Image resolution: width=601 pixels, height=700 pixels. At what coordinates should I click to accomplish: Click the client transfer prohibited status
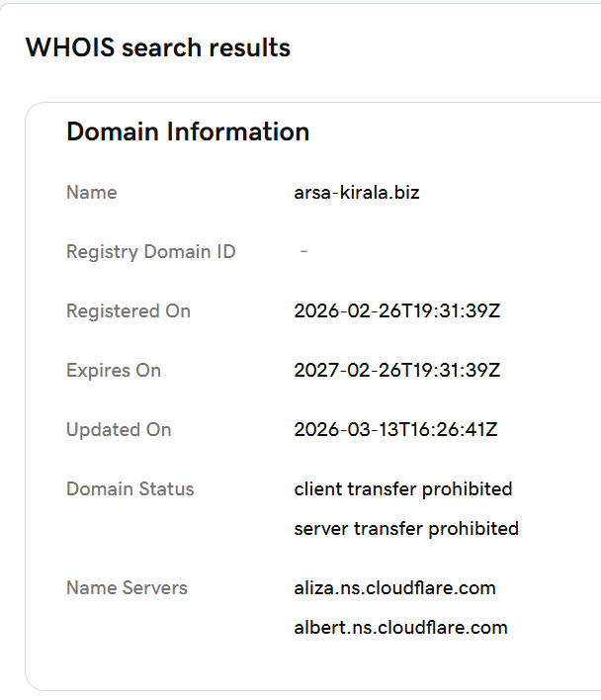point(402,489)
